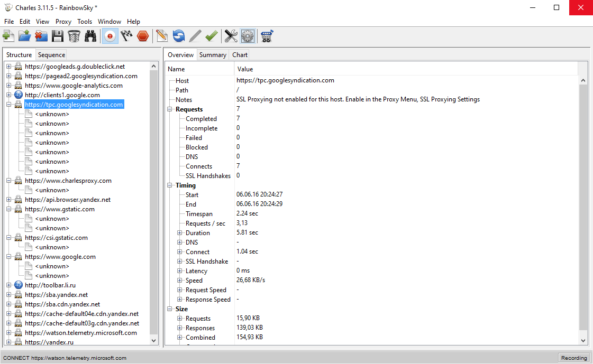The width and height of the screenshot is (593, 364).
Task: Select the https://www.charlesproxy.com host entry
Action: pyautogui.click(x=68, y=181)
